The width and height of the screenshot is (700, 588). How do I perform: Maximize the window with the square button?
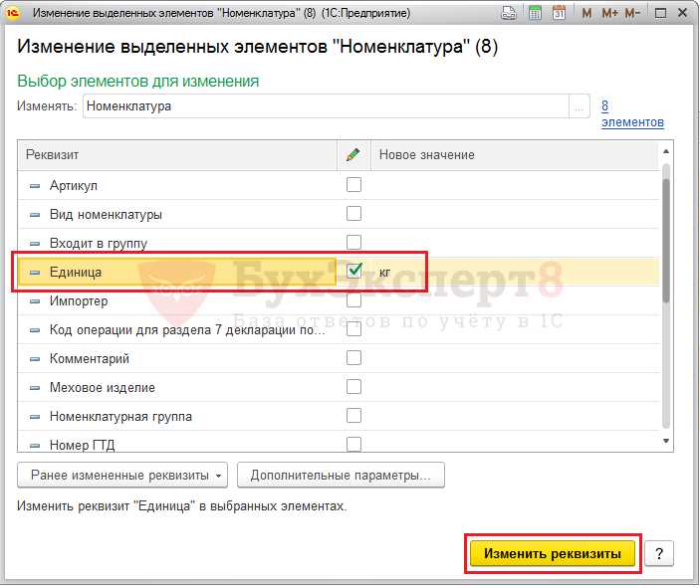tap(660, 13)
